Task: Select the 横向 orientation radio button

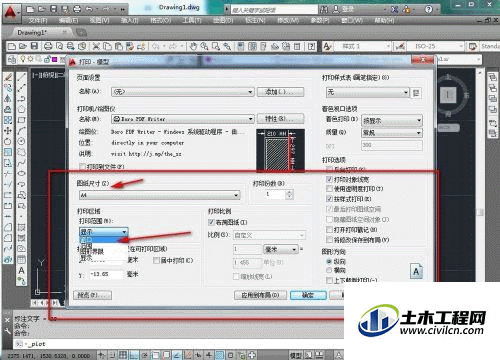Action: [329, 270]
